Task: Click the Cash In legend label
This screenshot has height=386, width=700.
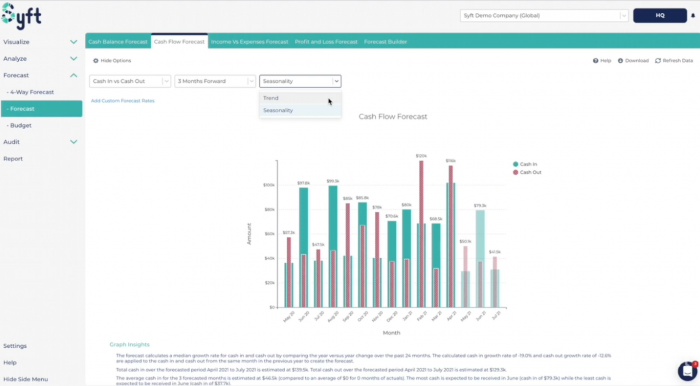Action: tap(529, 164)
